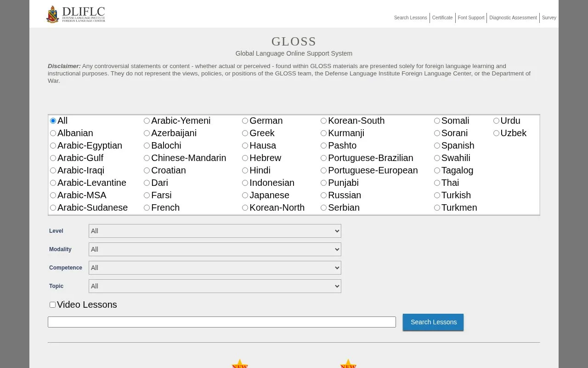
Task: Select Portuguese-Brazilian radio button
Action: pos(324,158)
